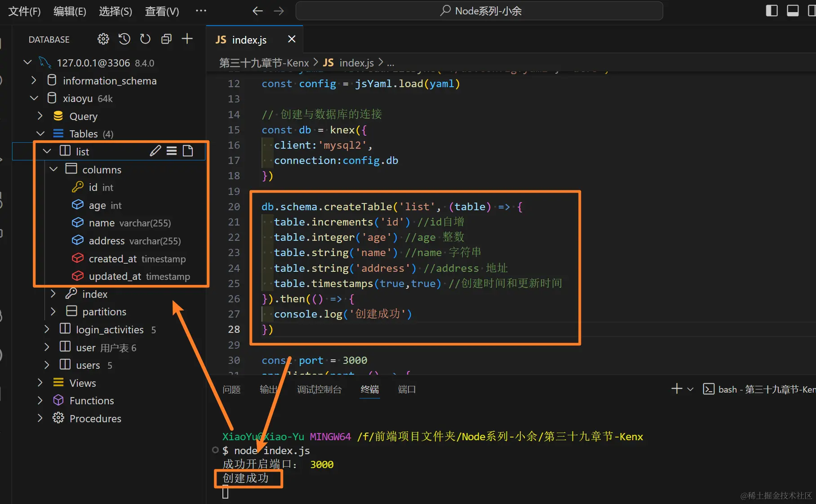Collapse all database tree nodes icon
The width and height of the screenshot is (816, 504).
(x=166, y=39)
